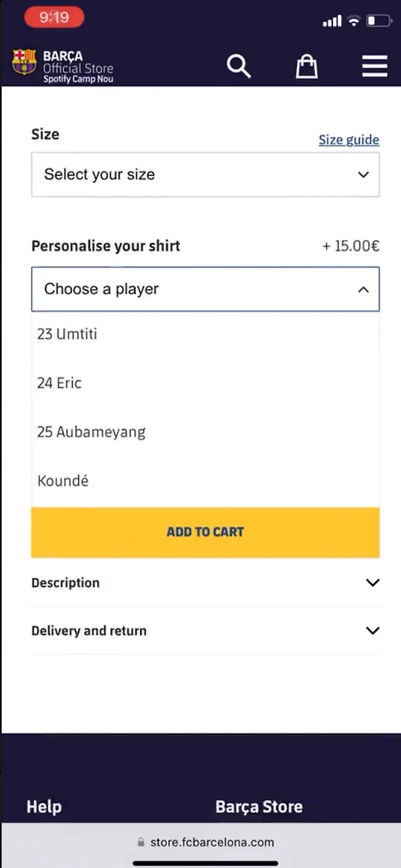
Task: Select 23 Umtiti from the player list
Action: (205, 334)
